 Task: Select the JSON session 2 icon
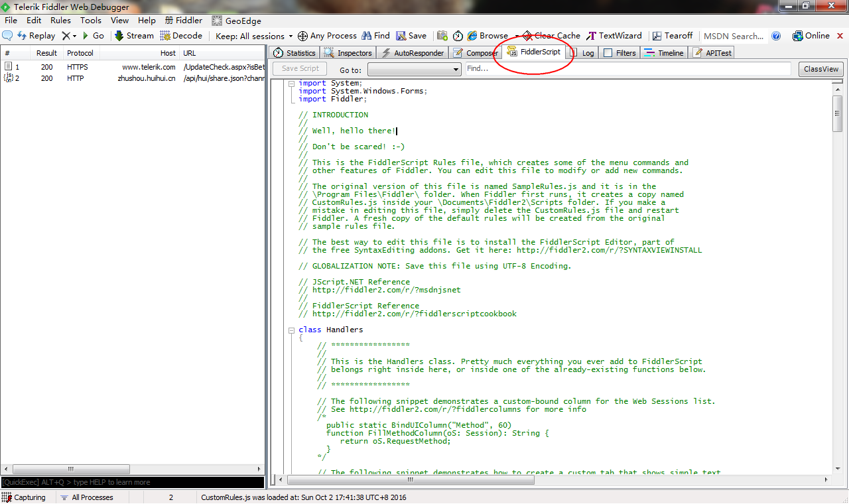[x=9, y=78]
